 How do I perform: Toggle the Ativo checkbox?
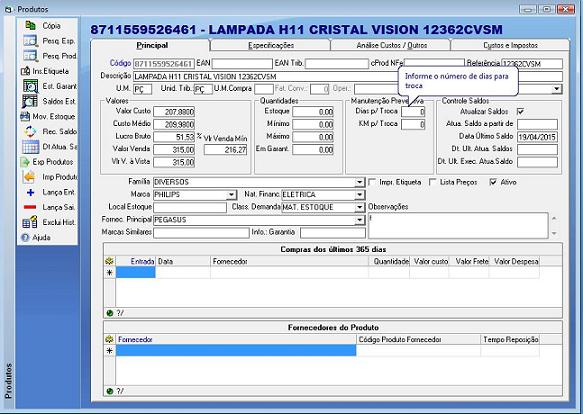click(493, 182)
